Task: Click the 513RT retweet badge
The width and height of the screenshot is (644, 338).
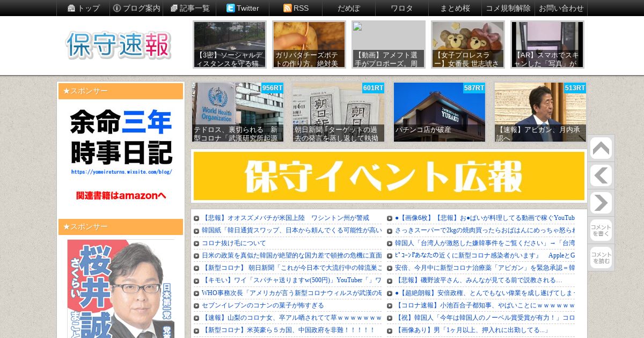Action: tap(575, 88)
